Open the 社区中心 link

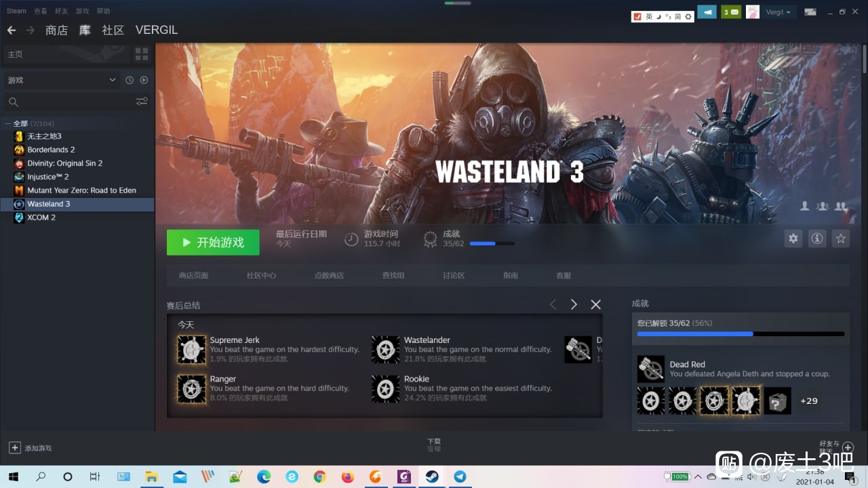[x=261, y=275]
